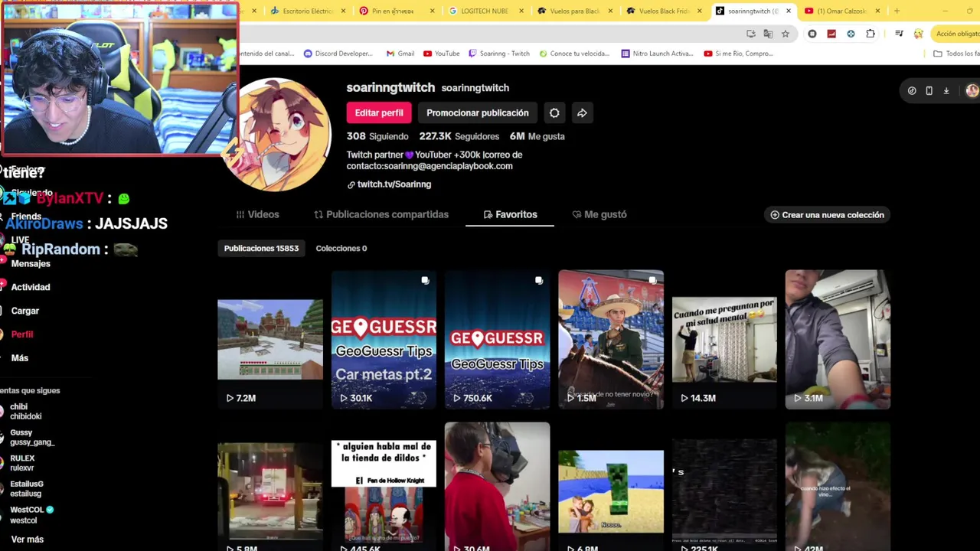Click Cargar in the sidebar

coord(24,311)
